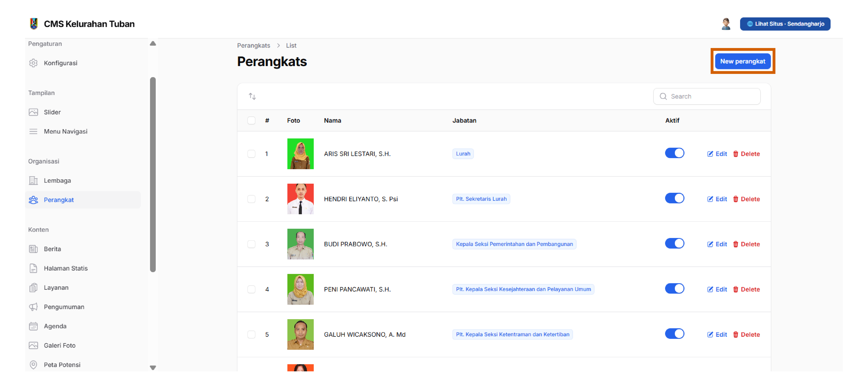Click the Perangkat people group icon
This screenshot has width=868, height=387.
[33, 200]
